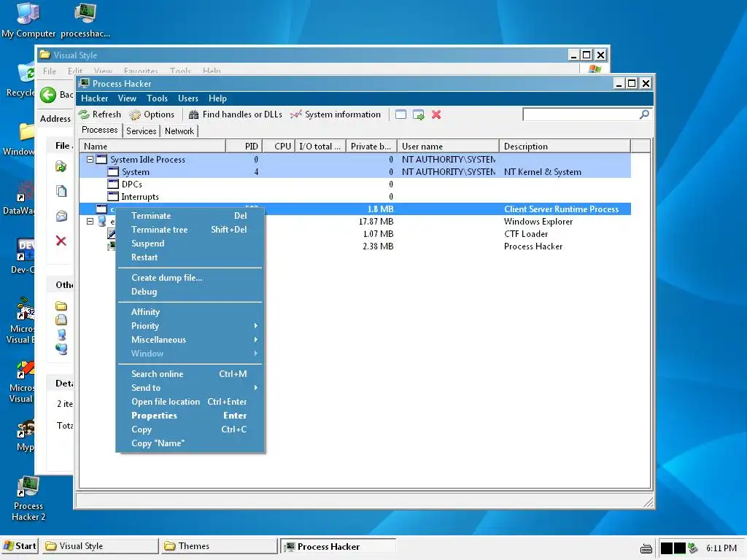Screen dimensions: 747x560
Task: Select the Processes tab
Action: pyautogui.click(x=99, y=130)
